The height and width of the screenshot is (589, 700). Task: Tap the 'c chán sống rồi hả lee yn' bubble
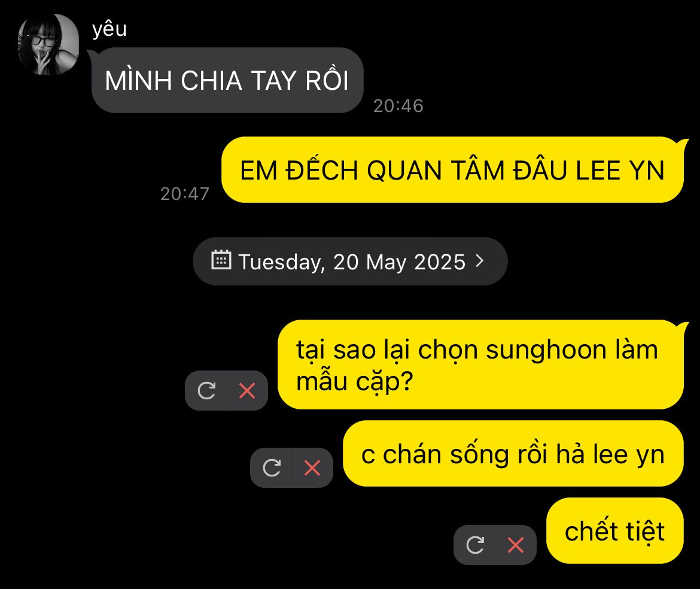(513, 454)
